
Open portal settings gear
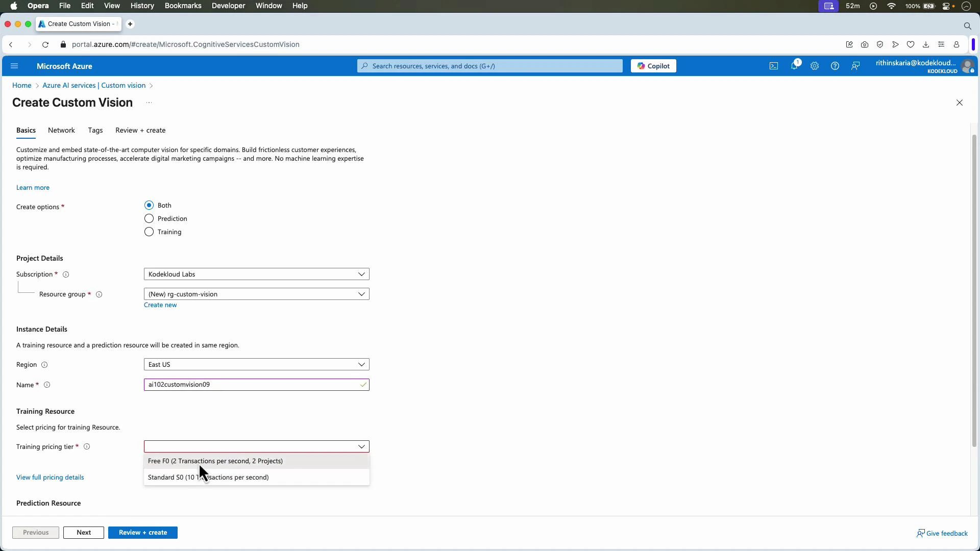tap(815, 66)
